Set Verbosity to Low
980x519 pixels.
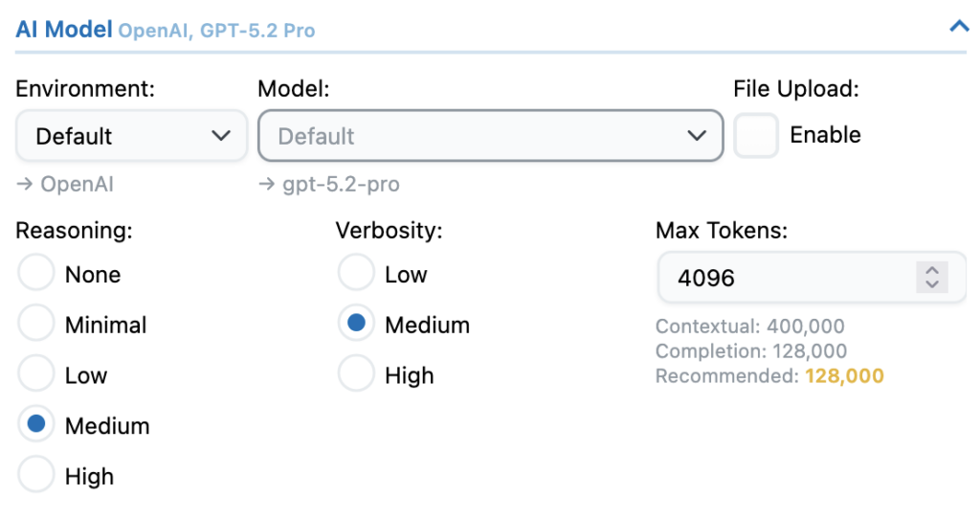tap(356, 275)
